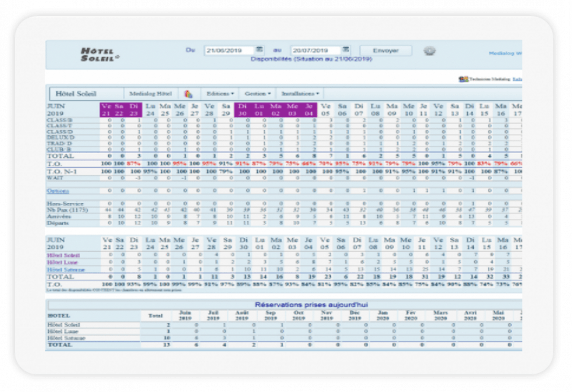Image resolution: width=572 pixels, height=392 pixels.
Task: Open the Hôtel Soleil link in hotels table
Action: click(x=63, y=255)
